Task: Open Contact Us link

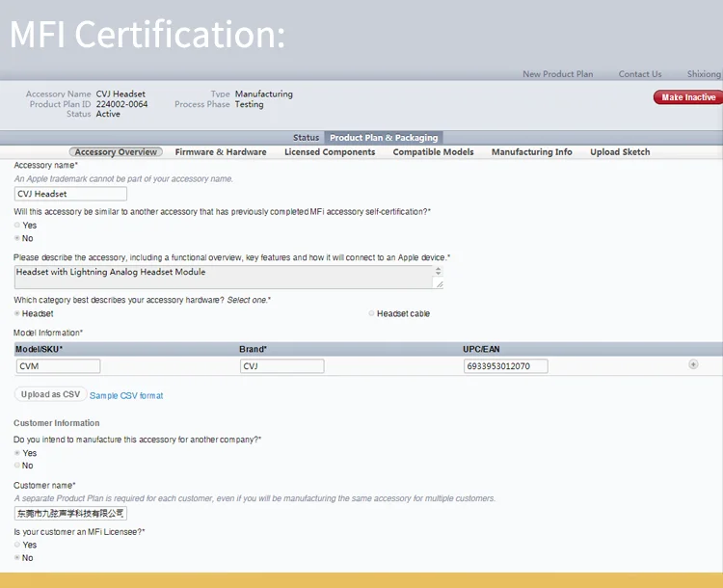Action: [639, 74]
